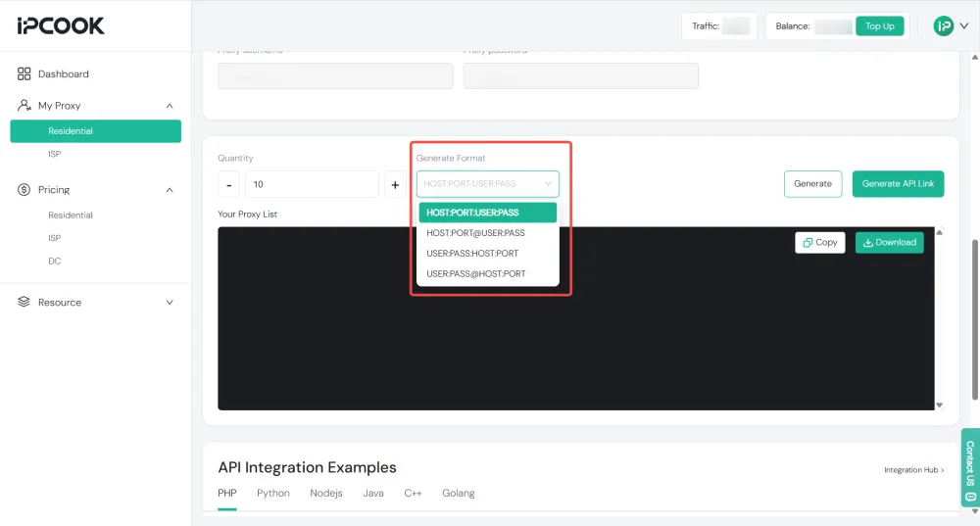
Task: Click the Proxy password field
Action: point(580,76)
